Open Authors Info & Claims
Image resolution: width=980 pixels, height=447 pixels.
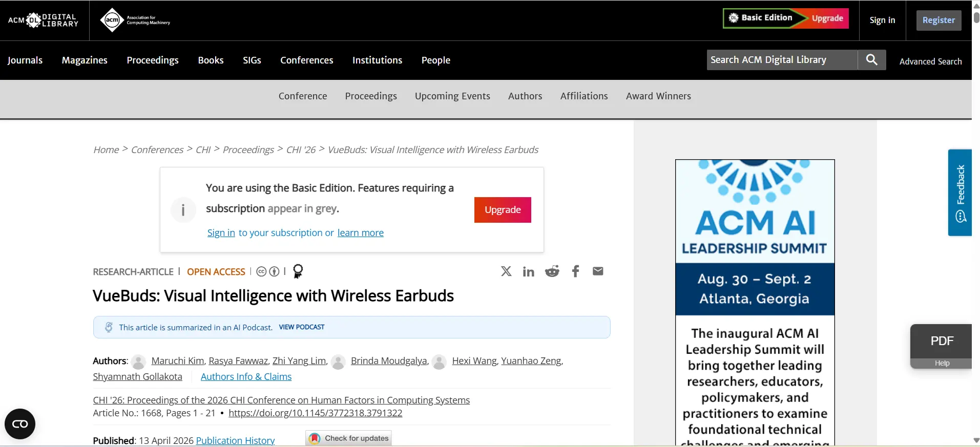pos(246,377)
